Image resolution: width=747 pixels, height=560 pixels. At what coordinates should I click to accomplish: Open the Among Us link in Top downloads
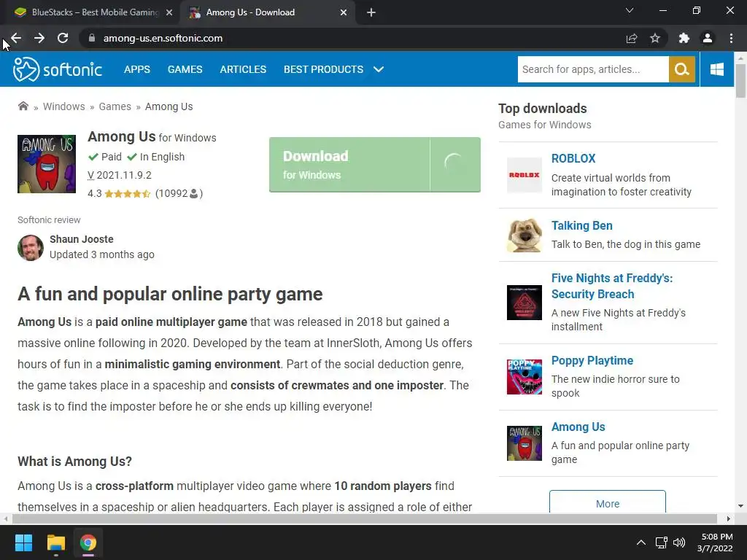tap(578, 427)
